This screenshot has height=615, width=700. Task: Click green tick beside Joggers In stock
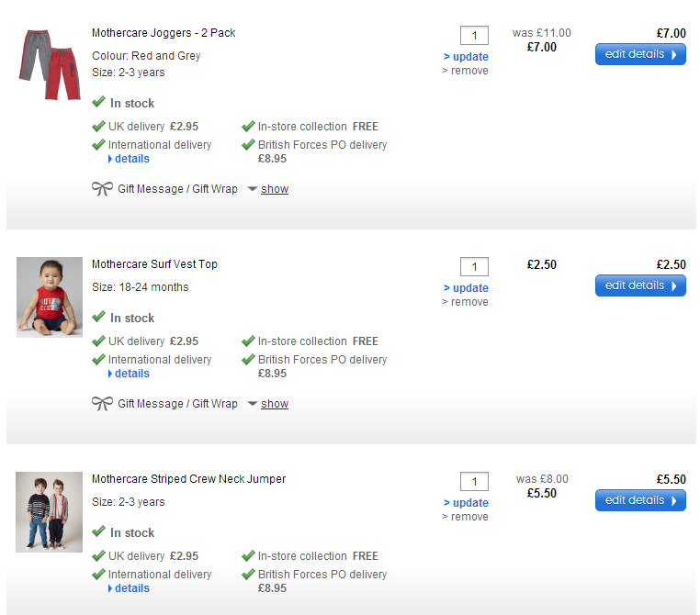[98, 103]
